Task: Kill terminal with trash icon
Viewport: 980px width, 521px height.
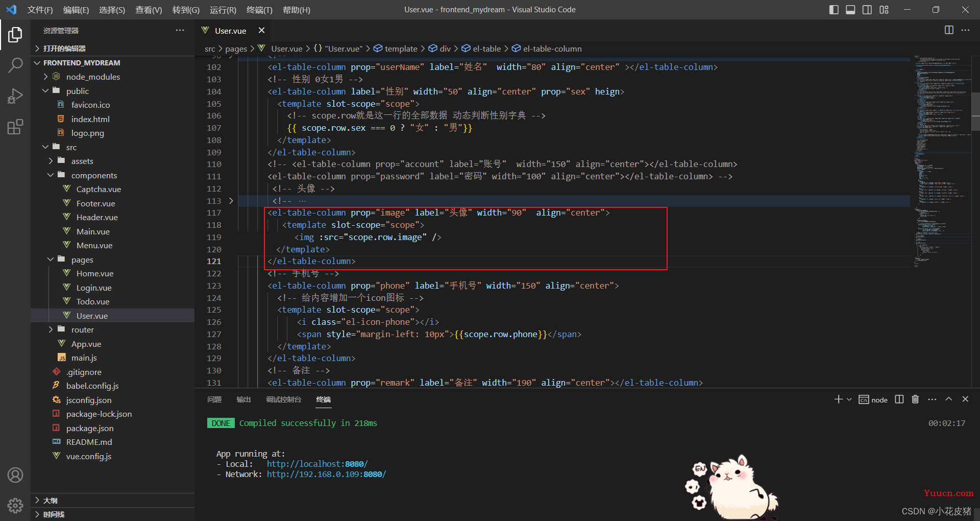Action: (x=915, y=399)
